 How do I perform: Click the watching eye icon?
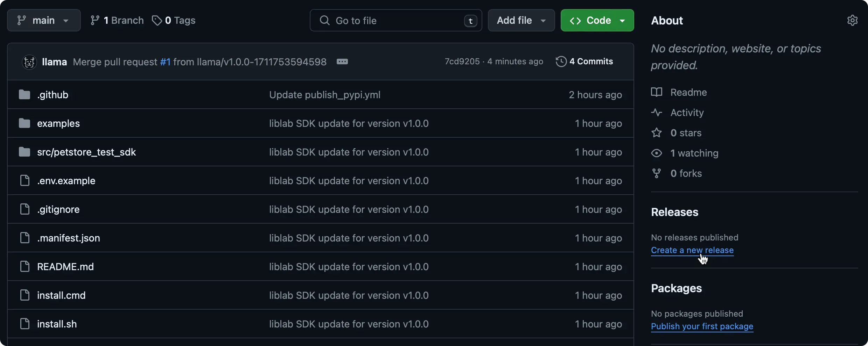tap(656, 153)
